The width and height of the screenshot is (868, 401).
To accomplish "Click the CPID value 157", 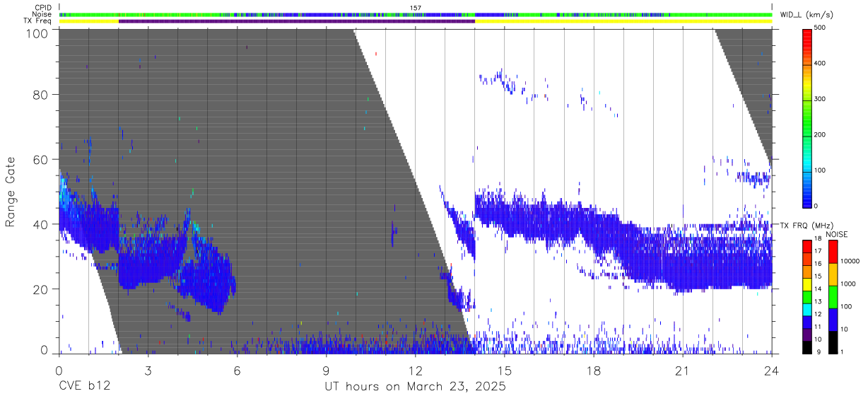I will tap(415, 8).
